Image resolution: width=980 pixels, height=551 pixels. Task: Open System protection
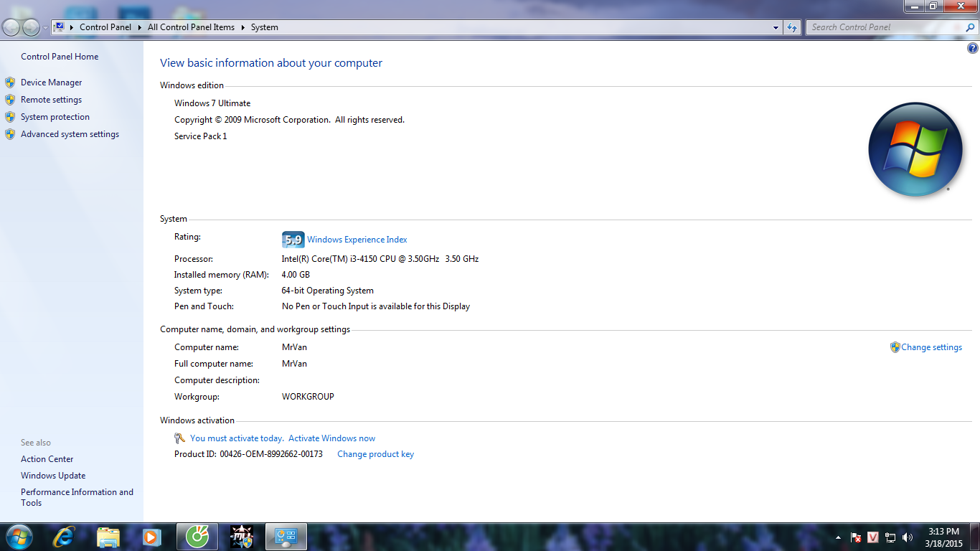click(55, 117)
